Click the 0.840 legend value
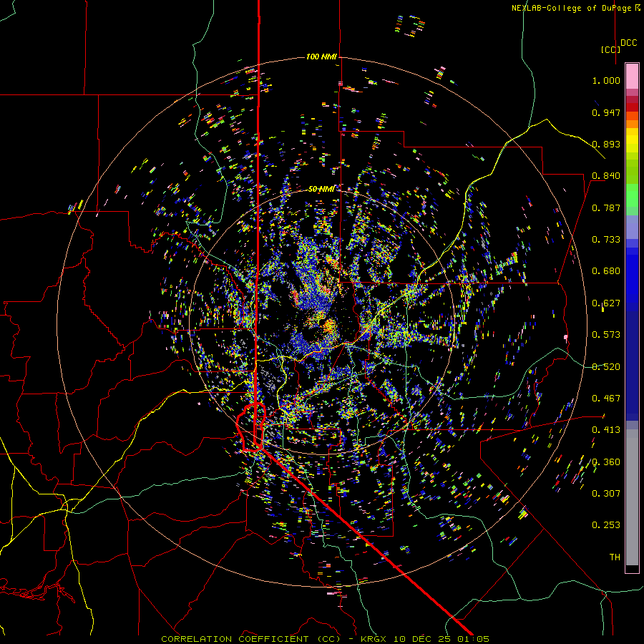This screenshot has height=644, width=644. [606, 176]
